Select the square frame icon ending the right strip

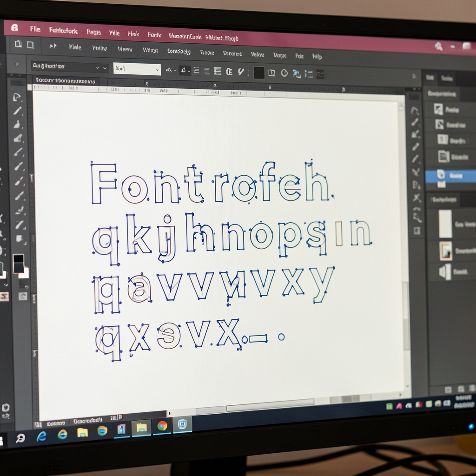[x=417, y=231]
